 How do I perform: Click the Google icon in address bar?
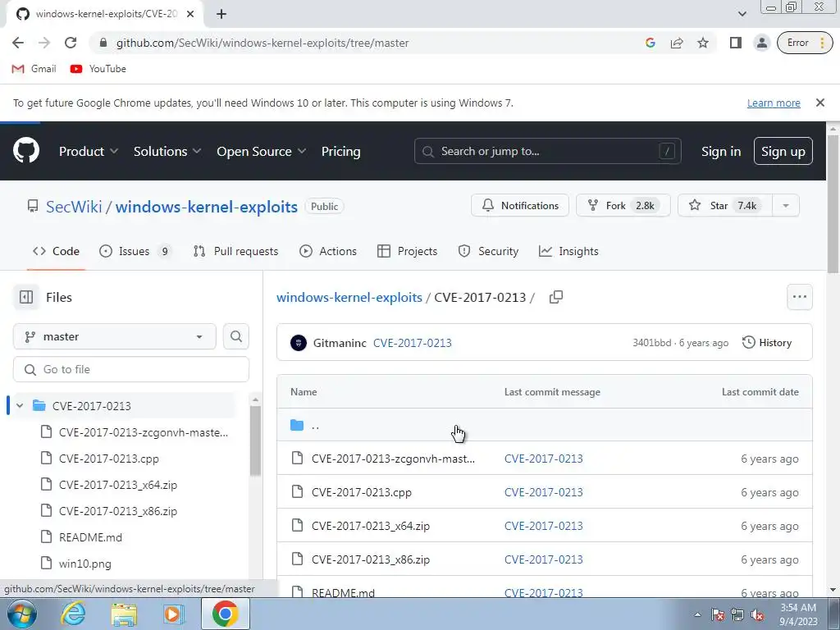[x=651, y=43]
